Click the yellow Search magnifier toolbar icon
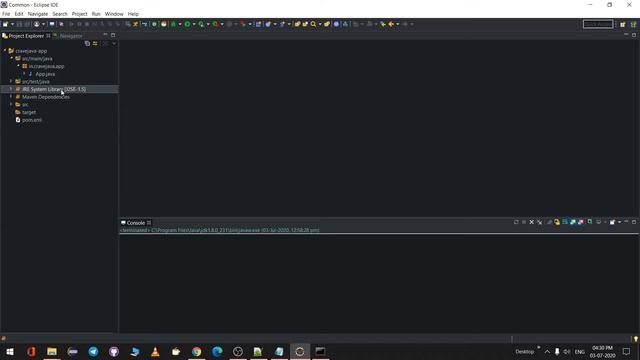The height and width of the screenshot is (360, 640). pyautogui.click(x=313, y=24)
